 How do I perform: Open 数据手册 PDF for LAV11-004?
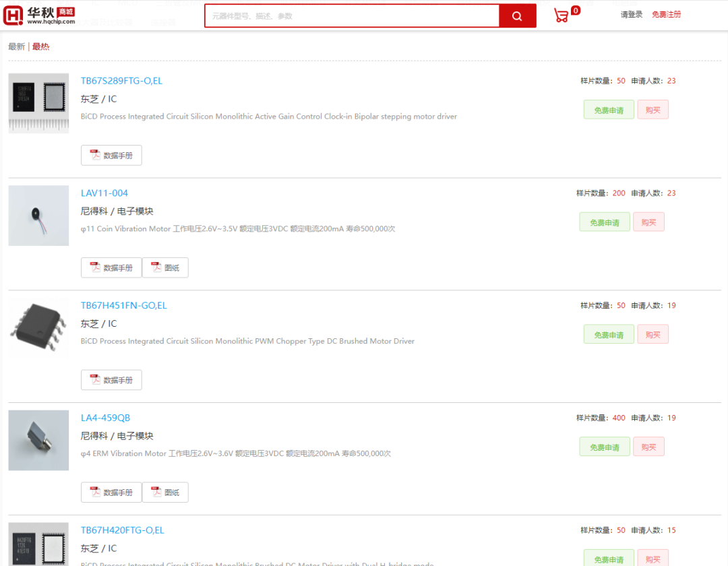coord(111,268)
